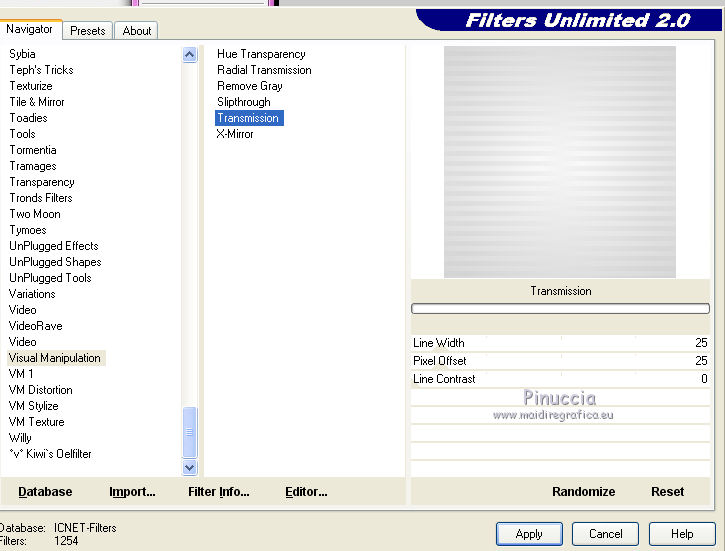The width and height of the screenshot is (725, 551).
Task: Choose Radial Transmission filter
Action: point(264,70)
